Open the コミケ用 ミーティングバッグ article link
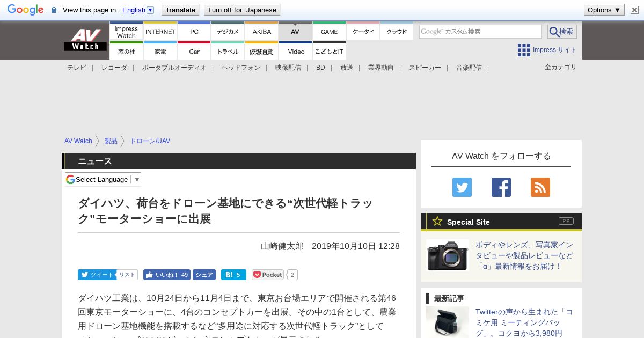The image size is (644, 338). click(524, 322)
